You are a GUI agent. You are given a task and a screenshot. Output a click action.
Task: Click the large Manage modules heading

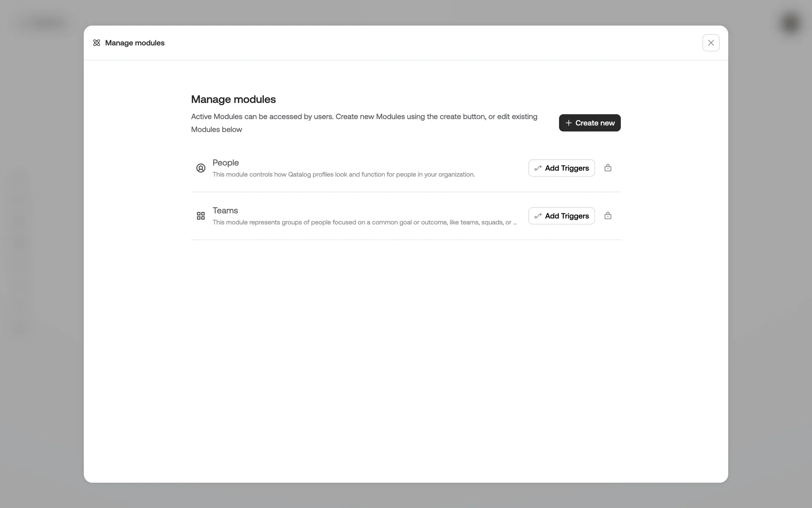click(233, 99)
